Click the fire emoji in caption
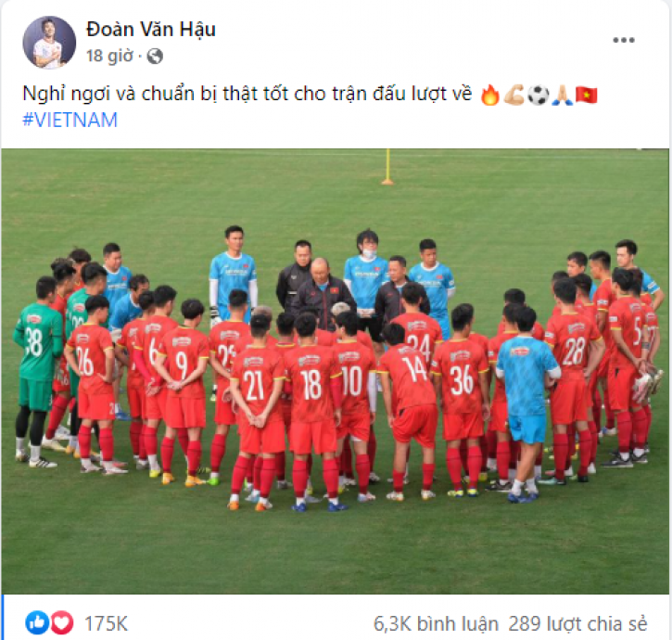This screenshot has width=672, height=640. [x=489, y=95]
